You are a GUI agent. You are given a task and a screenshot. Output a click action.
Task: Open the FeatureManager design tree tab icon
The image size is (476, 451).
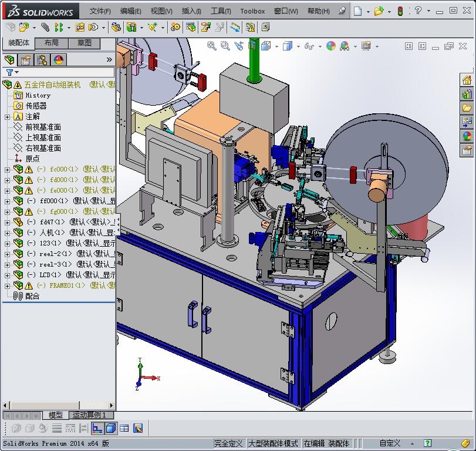pyautogui.click(x=10, y=60)
